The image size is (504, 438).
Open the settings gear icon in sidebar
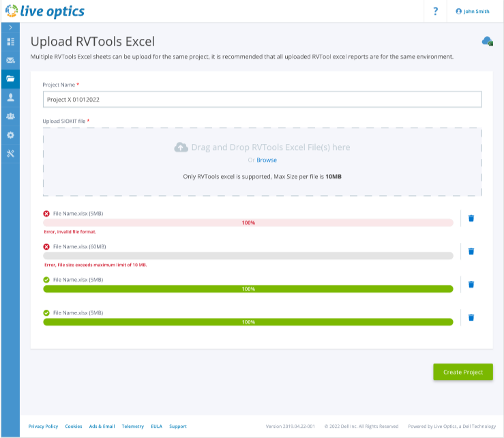tap(10, 134)
